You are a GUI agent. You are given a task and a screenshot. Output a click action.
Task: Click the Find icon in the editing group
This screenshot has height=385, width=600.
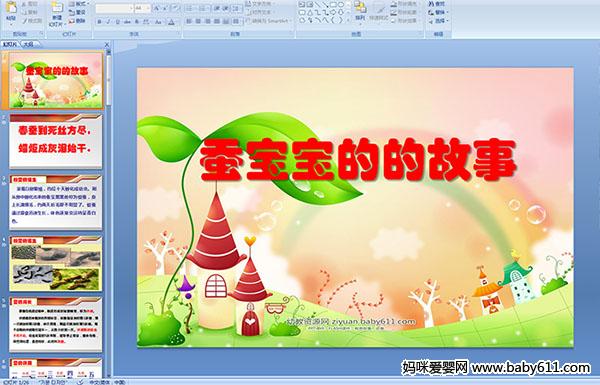pos(437,4)
